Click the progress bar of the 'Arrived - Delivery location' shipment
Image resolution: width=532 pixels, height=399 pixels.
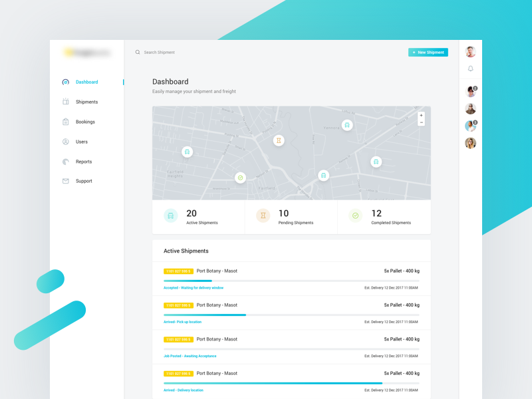pos(291,383)
